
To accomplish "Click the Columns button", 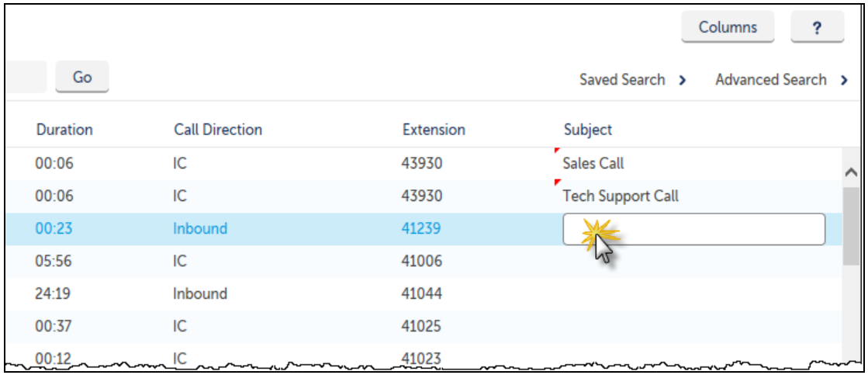I will (728, 27).
